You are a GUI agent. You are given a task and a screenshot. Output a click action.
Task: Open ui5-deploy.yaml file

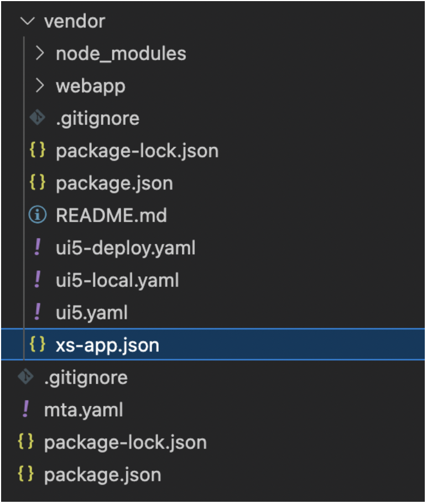126,248
